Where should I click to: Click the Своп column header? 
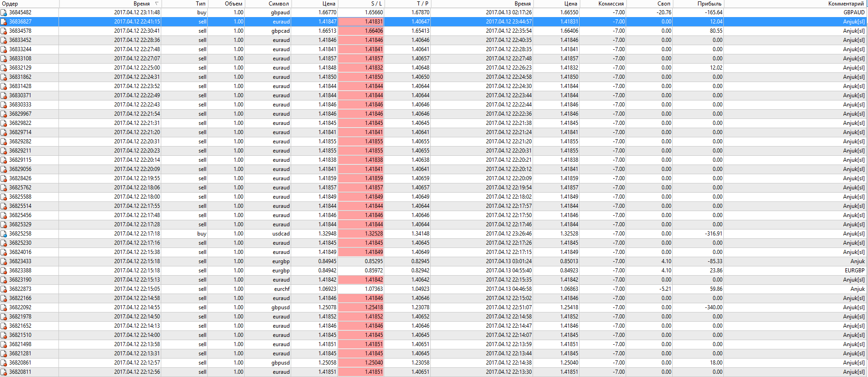(649, 4)
